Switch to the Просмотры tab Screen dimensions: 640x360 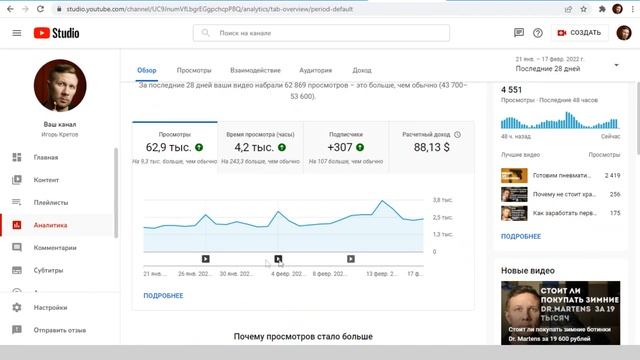click(194, 70)
